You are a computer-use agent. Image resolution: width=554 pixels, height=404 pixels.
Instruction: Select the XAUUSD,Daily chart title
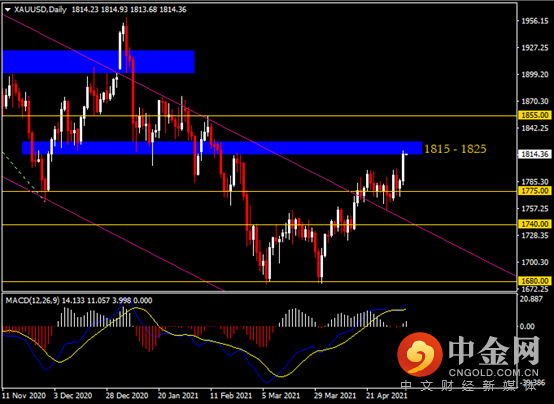[40, 10]
